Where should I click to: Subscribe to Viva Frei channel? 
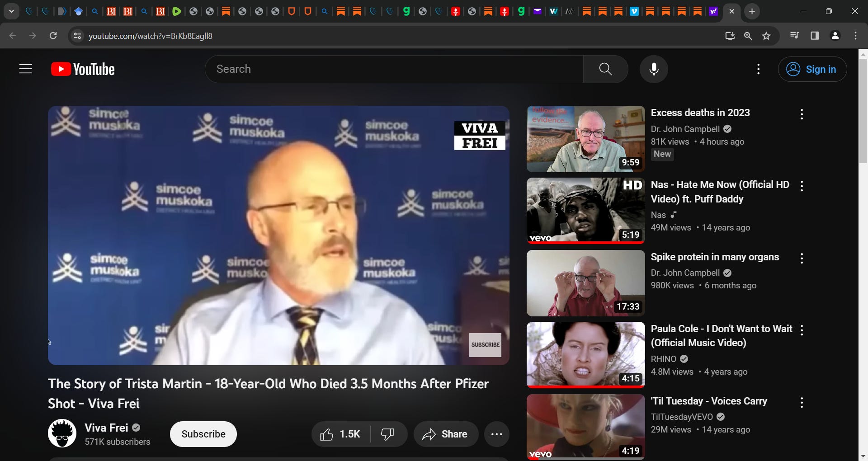coord(203,434)
